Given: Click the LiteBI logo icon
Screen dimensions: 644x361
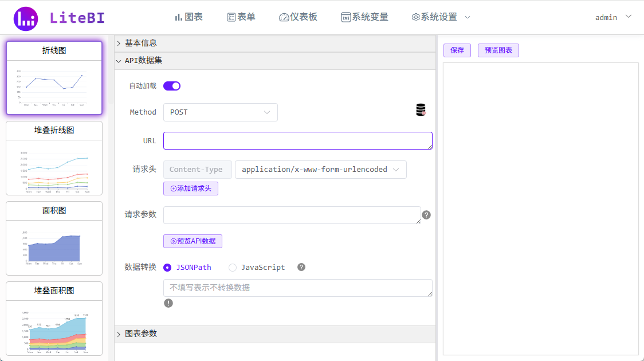Looking at the screenshot, I should (25, 17).
